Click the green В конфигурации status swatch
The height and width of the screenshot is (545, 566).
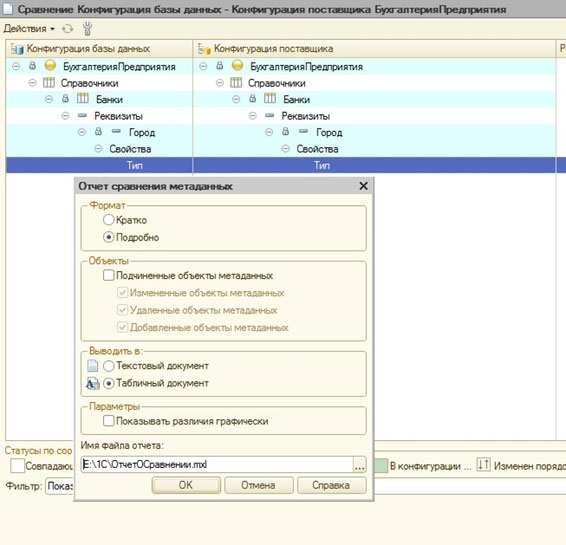pyautogui.click(x=381, y=465)
